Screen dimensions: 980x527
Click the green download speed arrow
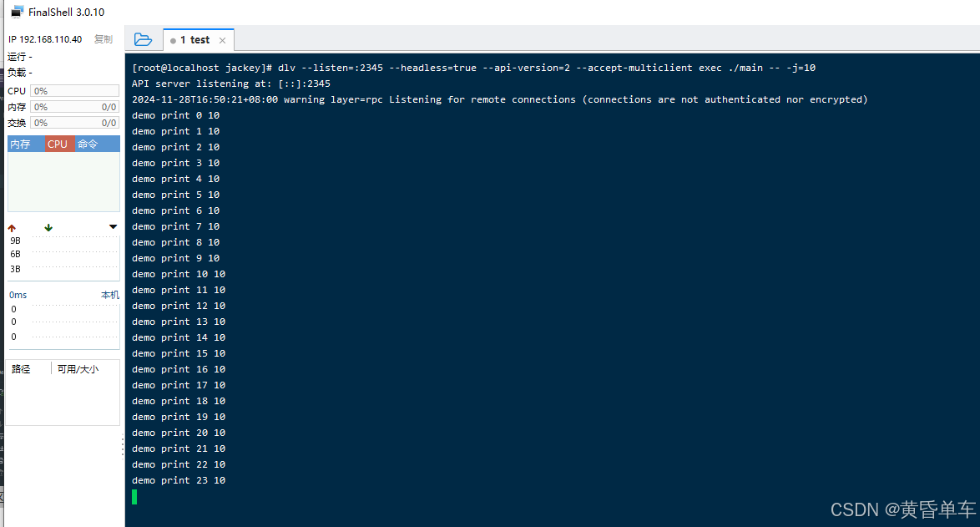[48, 227]
